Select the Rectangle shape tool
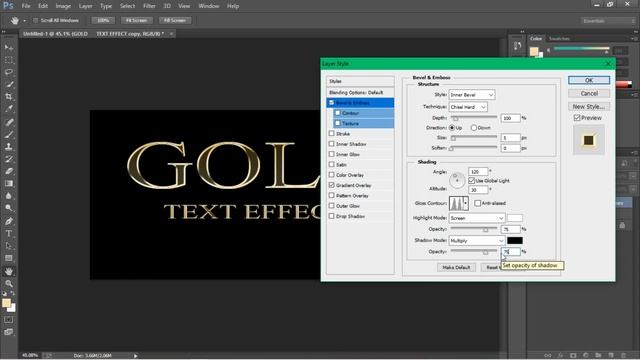Screen dimensions: 640x360 [x=9, y=258]
